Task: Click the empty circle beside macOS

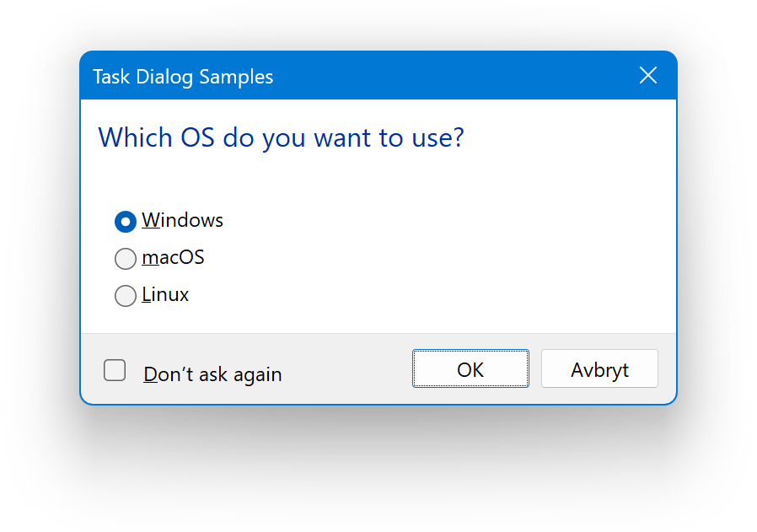Action: [126, 258]
